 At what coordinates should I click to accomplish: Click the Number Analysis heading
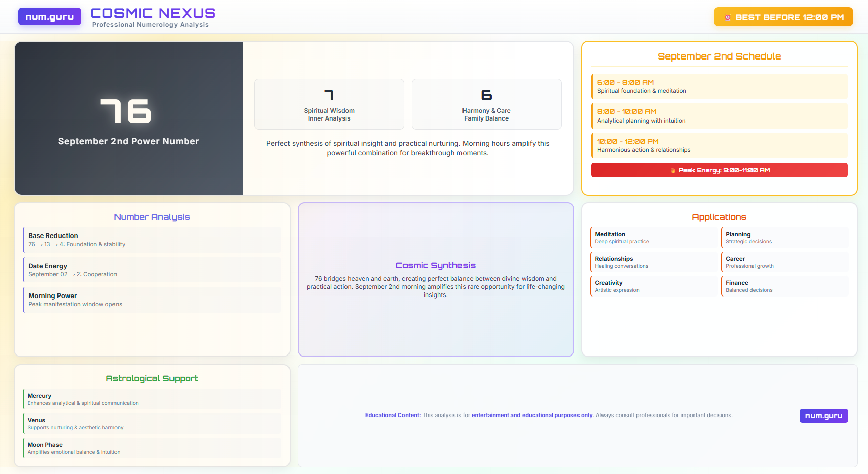152,217
